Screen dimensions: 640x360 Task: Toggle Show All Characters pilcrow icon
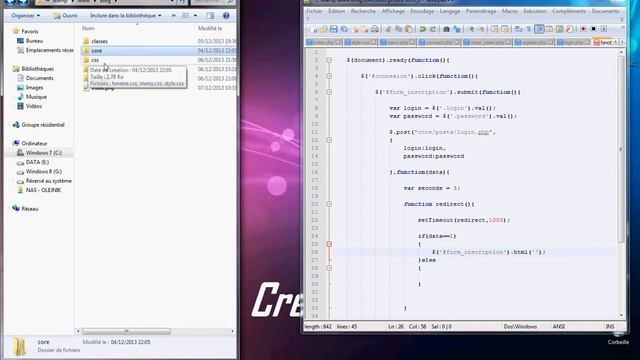(x=529, y=29)
